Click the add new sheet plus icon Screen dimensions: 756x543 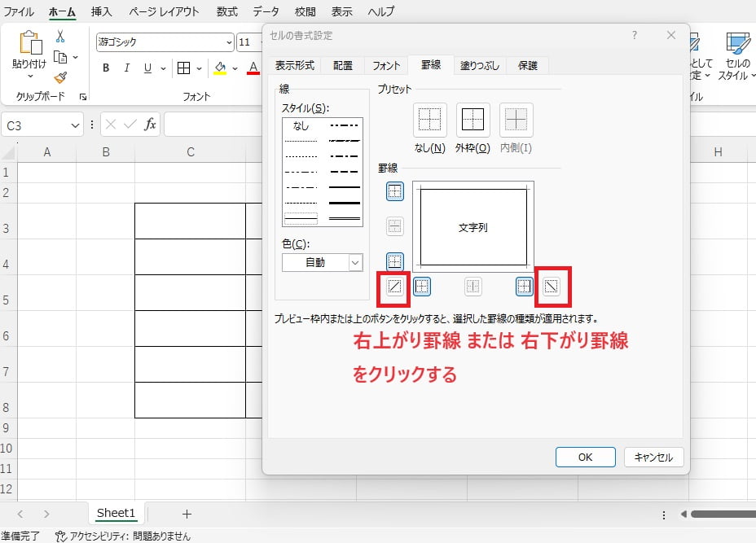coord(187,514)
